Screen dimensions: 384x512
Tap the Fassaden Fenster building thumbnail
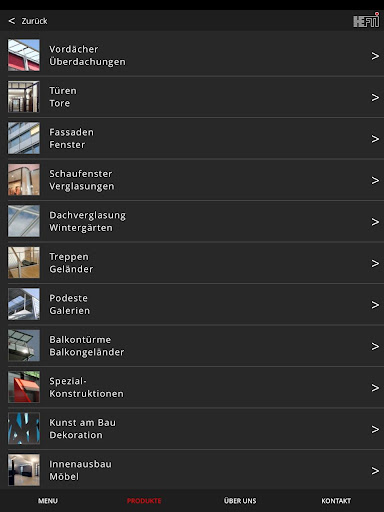24,138
